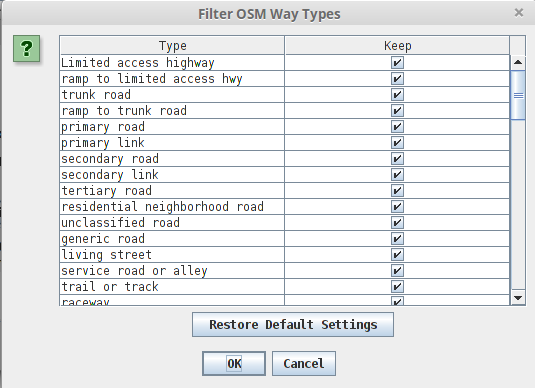The width and height of the screenshot is (535, 388).
Task: Confirm with the OK button
Action: [234, 363]
